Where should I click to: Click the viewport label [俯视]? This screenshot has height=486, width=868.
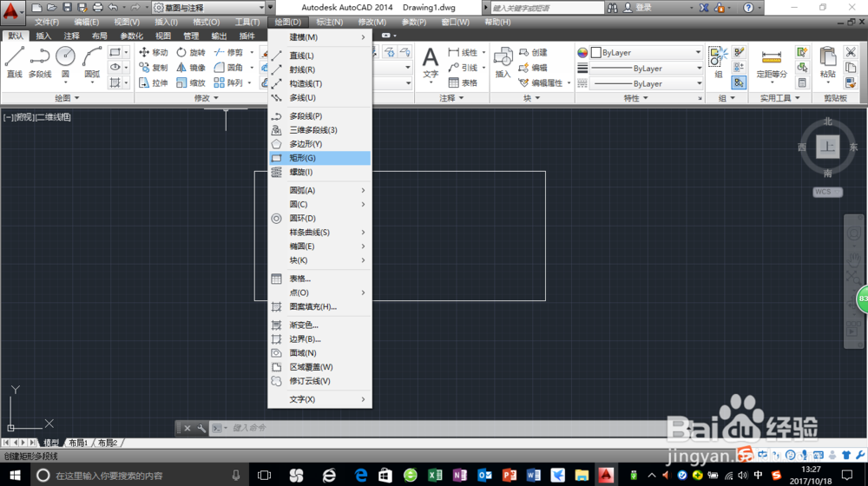tap(23, 117)
